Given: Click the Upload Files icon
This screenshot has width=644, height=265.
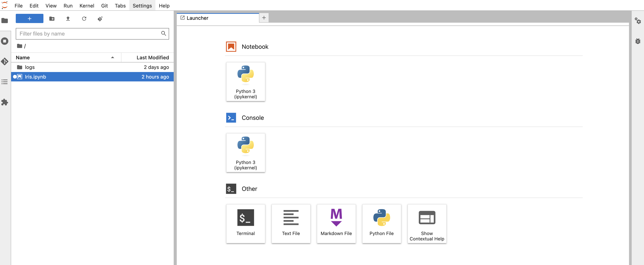Looking at the screenshot, I should 68,19.
